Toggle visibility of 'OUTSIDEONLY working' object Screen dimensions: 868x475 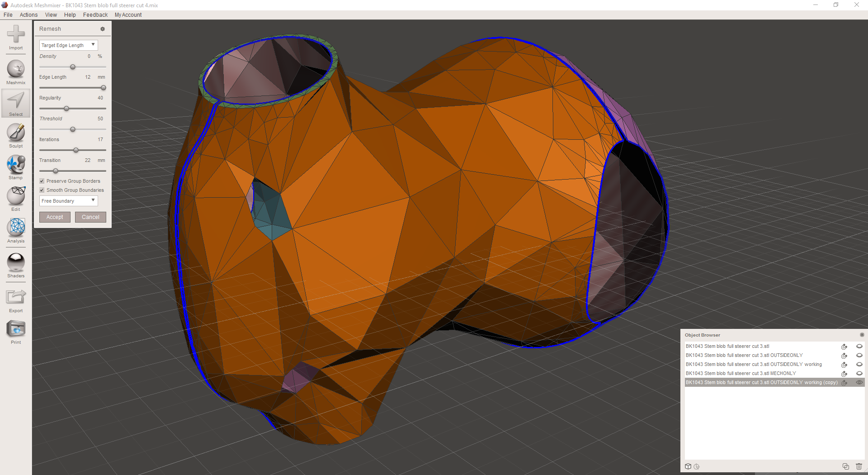point(859,364)
